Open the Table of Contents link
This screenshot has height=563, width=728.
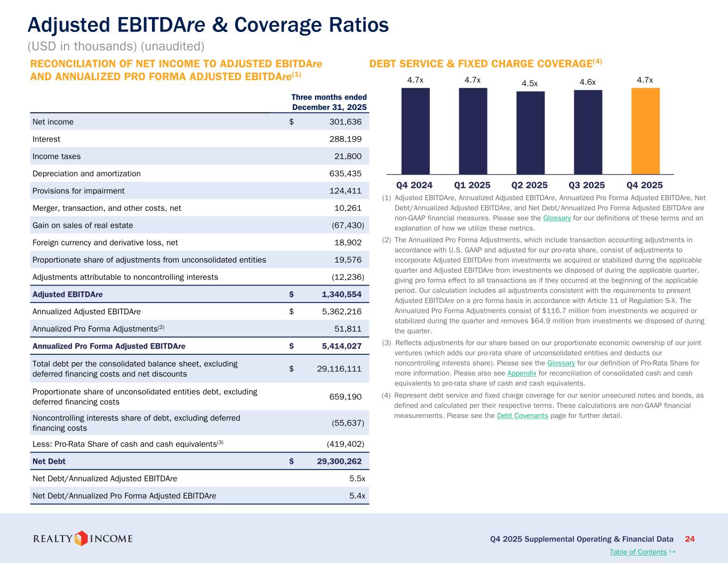637,552
